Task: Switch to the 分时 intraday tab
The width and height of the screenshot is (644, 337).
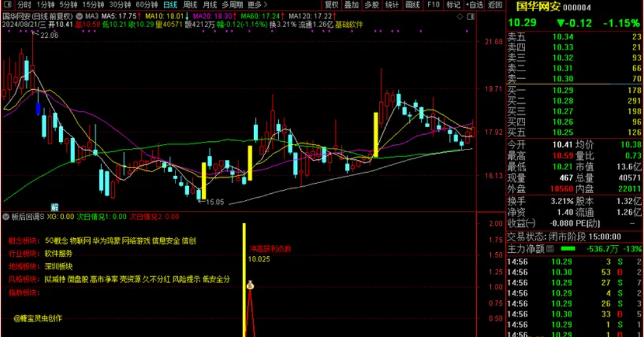Action: click(24, 4)
